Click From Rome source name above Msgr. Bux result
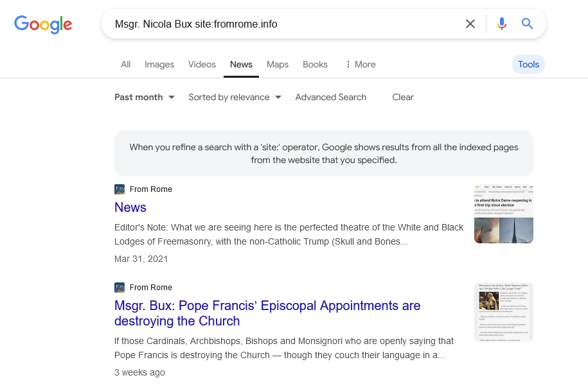This screenshot has height=389, width=588. [x=151, y=288]
